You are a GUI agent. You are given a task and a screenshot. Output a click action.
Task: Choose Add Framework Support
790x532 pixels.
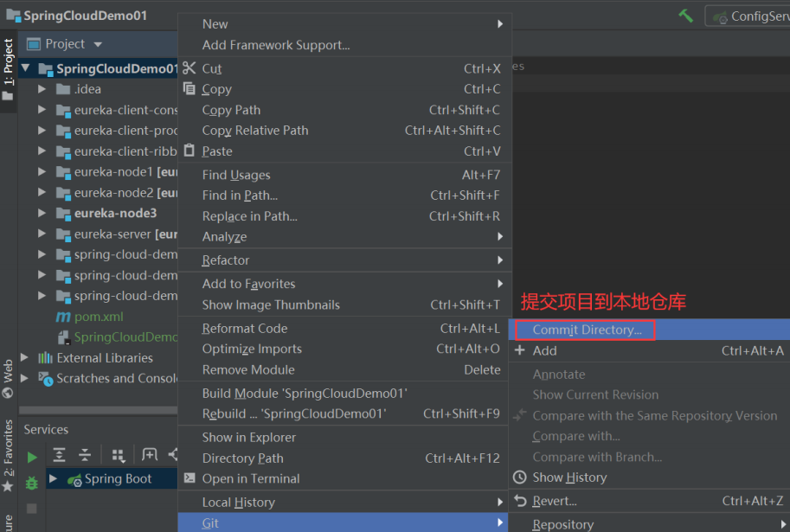point(344,45)
